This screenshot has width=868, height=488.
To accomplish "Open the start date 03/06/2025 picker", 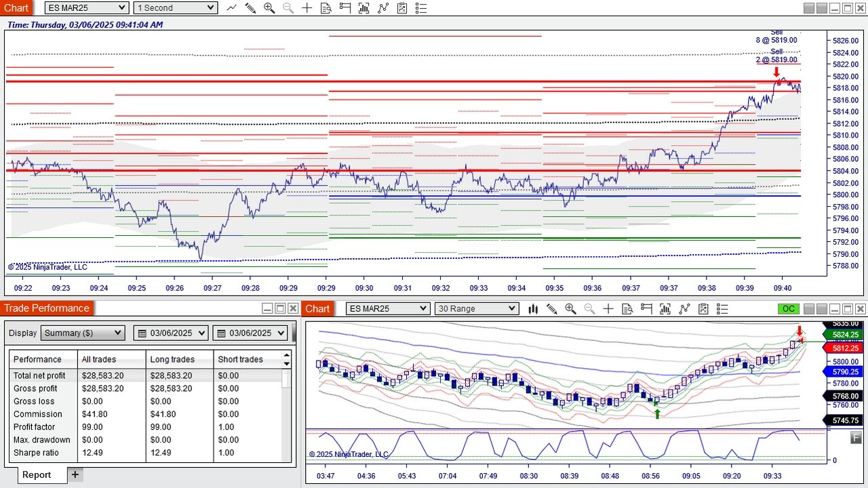I will pos(172,333).
